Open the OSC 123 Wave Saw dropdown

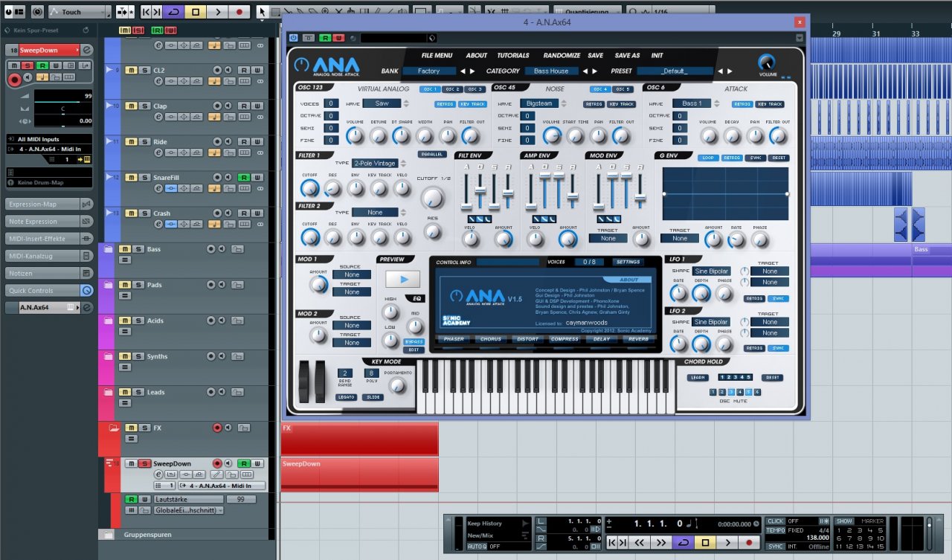tap(382, 103)
